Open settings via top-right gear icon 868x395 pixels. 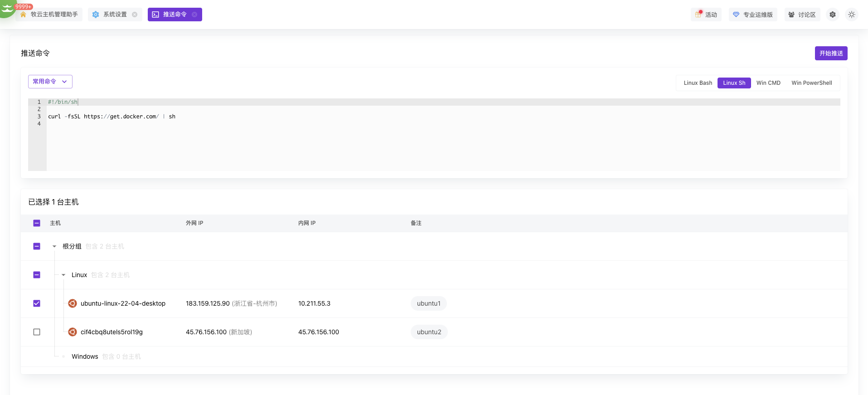(x=833, y=15)
